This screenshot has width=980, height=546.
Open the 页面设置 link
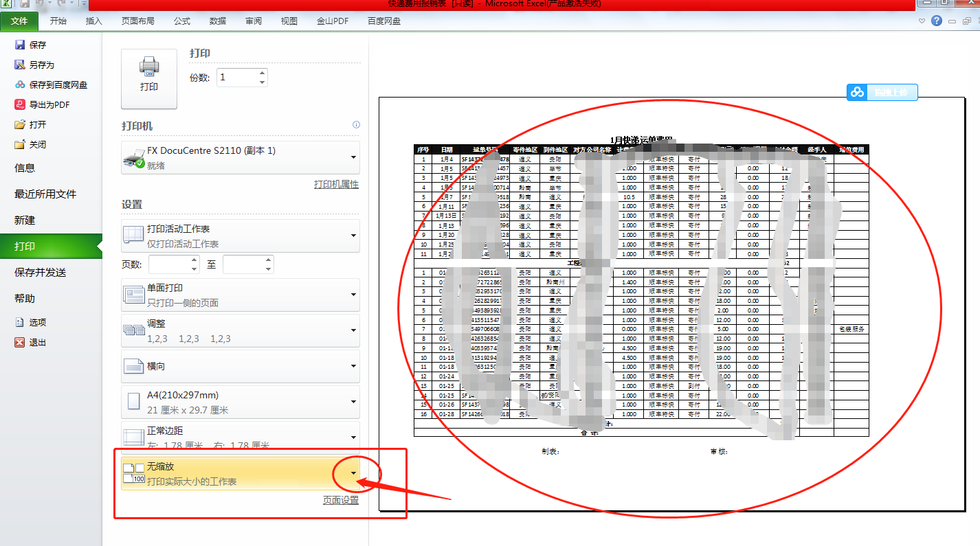(341, 501)
